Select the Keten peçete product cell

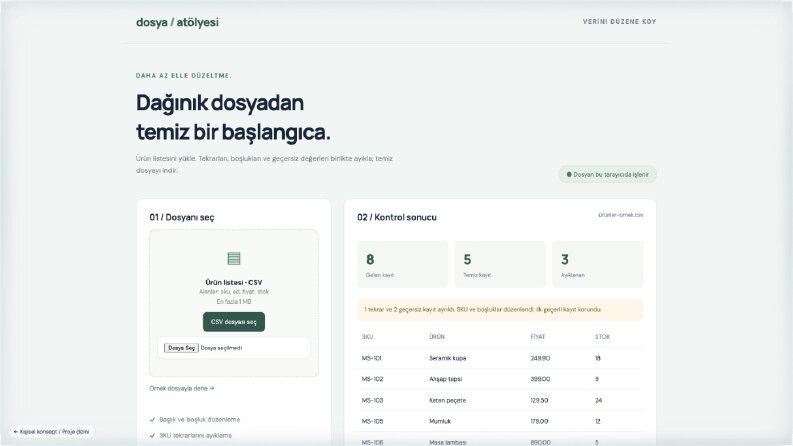448,400
